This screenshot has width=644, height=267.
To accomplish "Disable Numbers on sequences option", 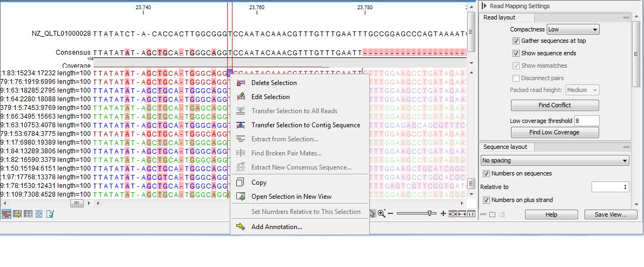I will [x=486, y=173].
